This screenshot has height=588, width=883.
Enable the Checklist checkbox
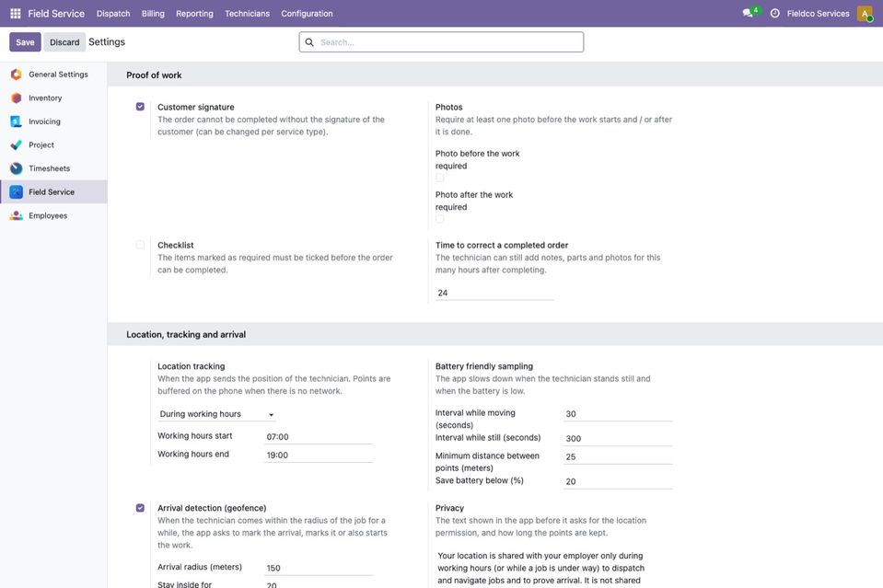(140, 245)
